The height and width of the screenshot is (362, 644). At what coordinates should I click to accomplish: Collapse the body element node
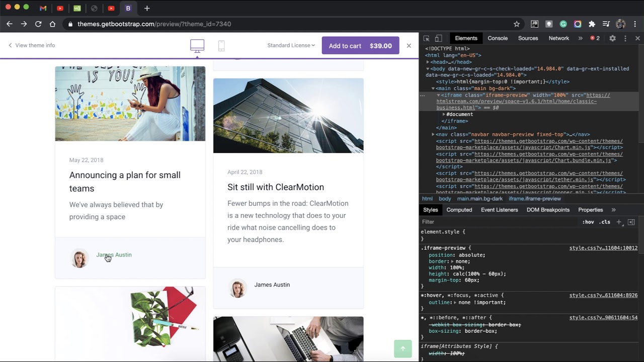point(428,68)
